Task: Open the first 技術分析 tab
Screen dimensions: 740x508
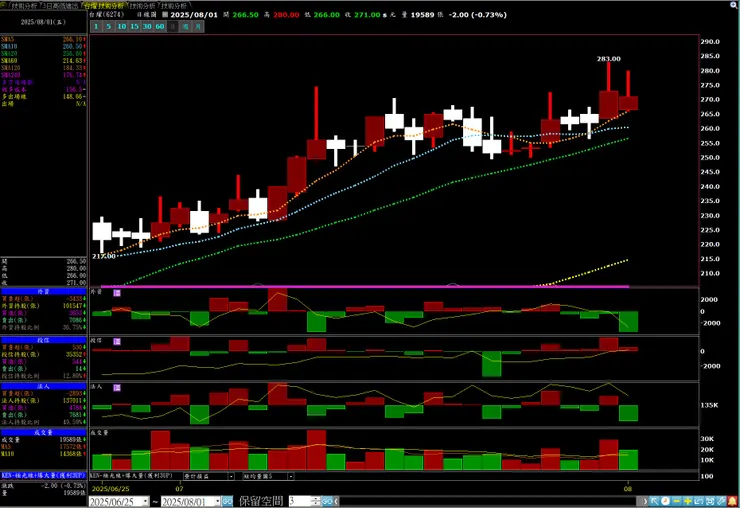Action: [24, 6]
